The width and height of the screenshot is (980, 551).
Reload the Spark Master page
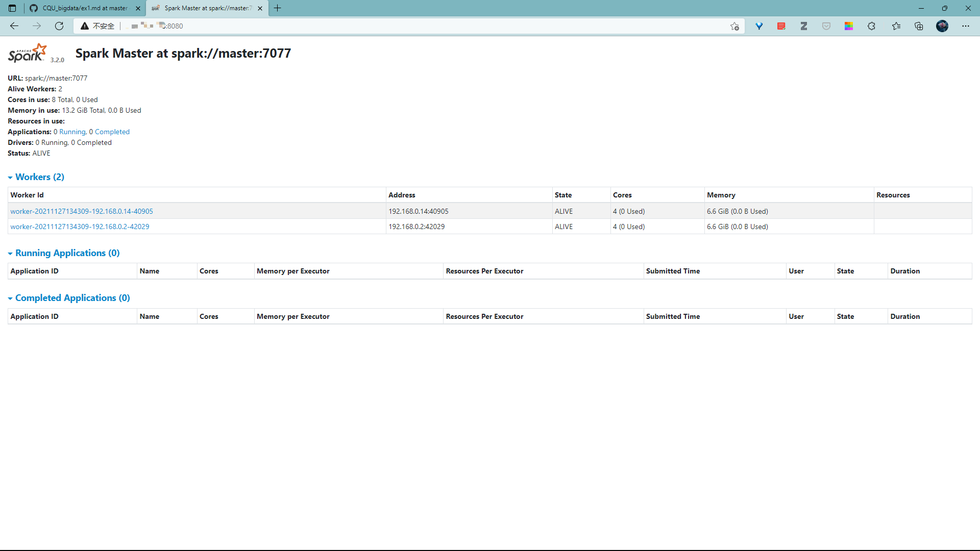click(x=59, y=26)
